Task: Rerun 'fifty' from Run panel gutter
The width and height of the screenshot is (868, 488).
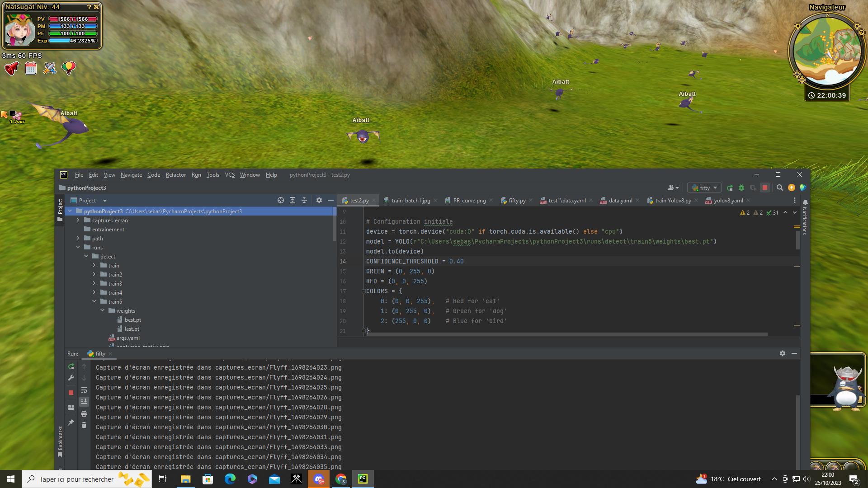Action: 71,367
